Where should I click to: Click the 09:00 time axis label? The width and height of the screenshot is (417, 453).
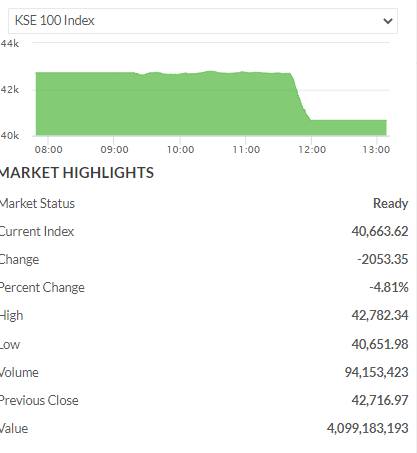click(x=114, y=149)
